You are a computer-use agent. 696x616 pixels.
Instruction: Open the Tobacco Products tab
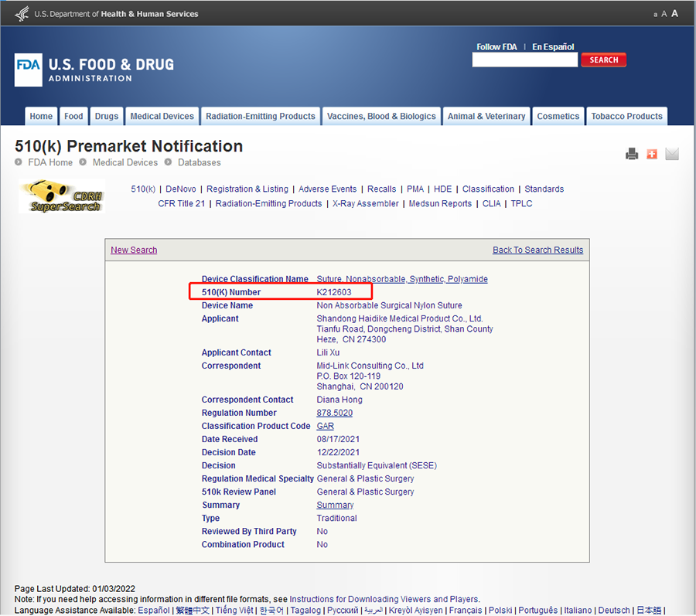coord(626,116)
